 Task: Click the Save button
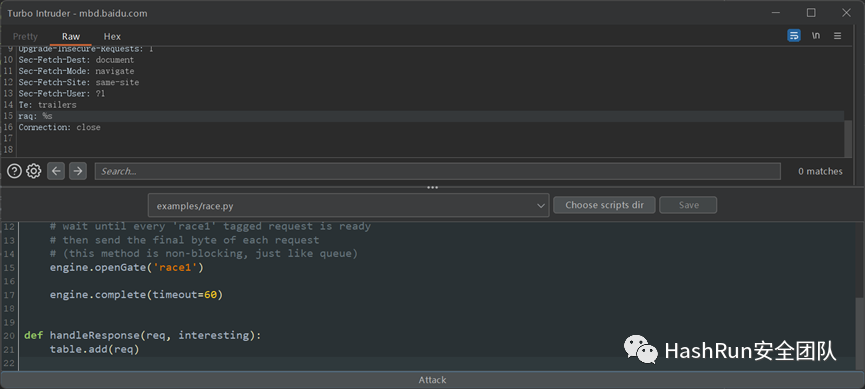[688, 205]
